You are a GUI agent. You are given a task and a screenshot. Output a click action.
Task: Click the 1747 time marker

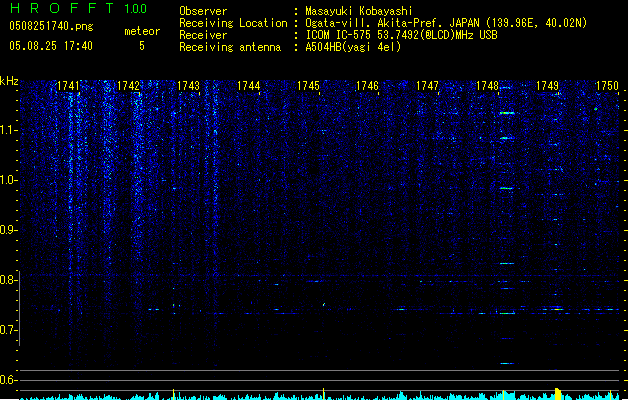428,86
